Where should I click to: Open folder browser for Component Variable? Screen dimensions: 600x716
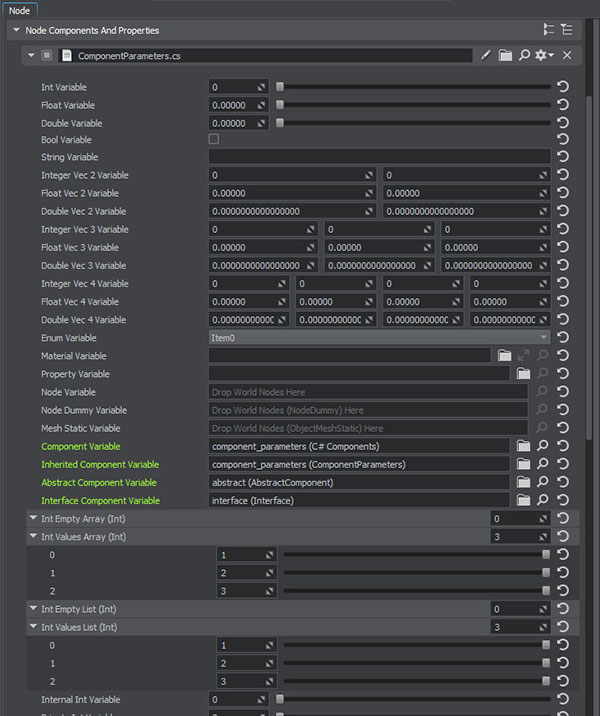click(x=523, y=446)
